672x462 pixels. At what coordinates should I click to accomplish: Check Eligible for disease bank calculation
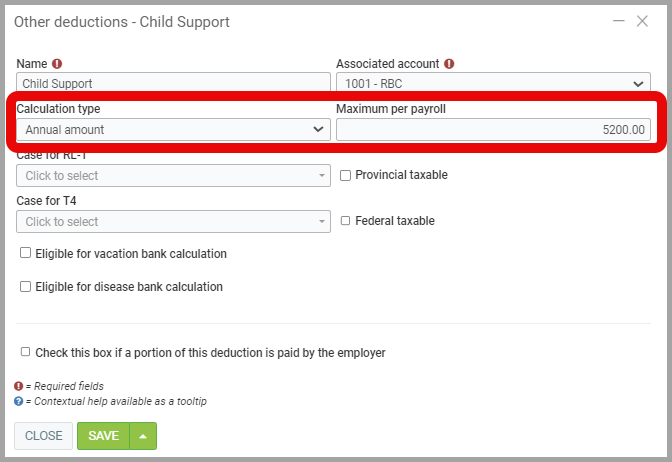(x=26, y=287)
